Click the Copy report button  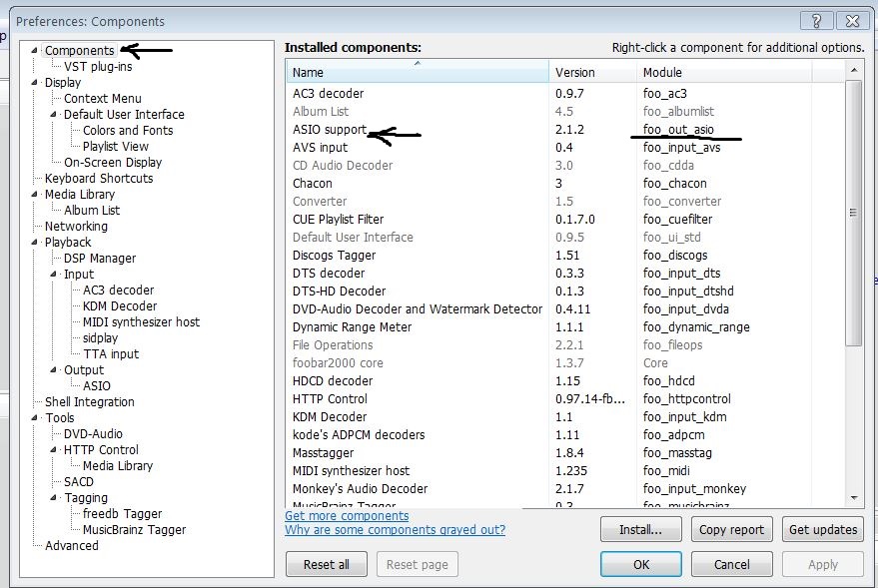[731, 529]
